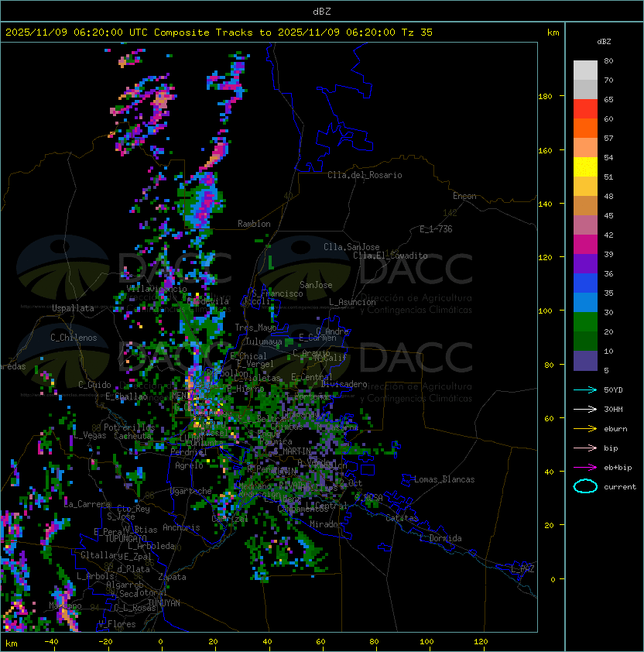The width and height of the screenshot is (644, 652).
Task: Click the magenta eb+bip arrow in legend
Action: 585,468
